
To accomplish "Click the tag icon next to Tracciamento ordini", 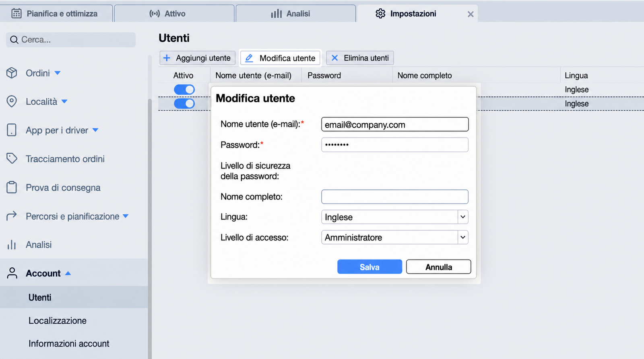I will pyautogui.click(x=12, y=158).
